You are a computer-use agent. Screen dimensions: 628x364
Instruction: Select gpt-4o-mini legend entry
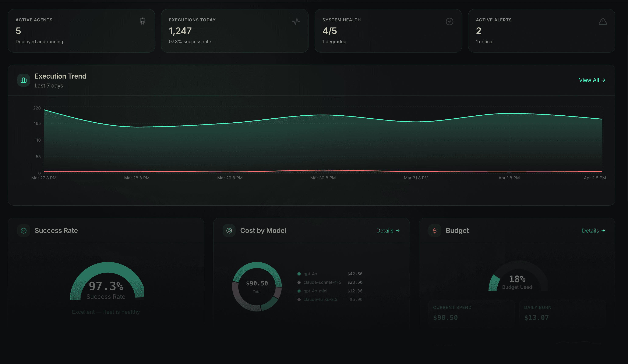(x=315, y=291)
